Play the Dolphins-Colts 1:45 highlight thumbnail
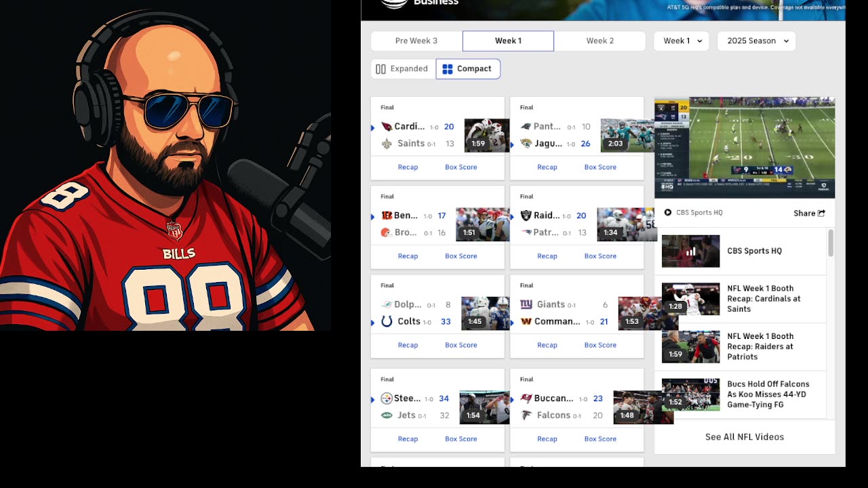Viewport: 868px width, 488px height. coord(486,314)
